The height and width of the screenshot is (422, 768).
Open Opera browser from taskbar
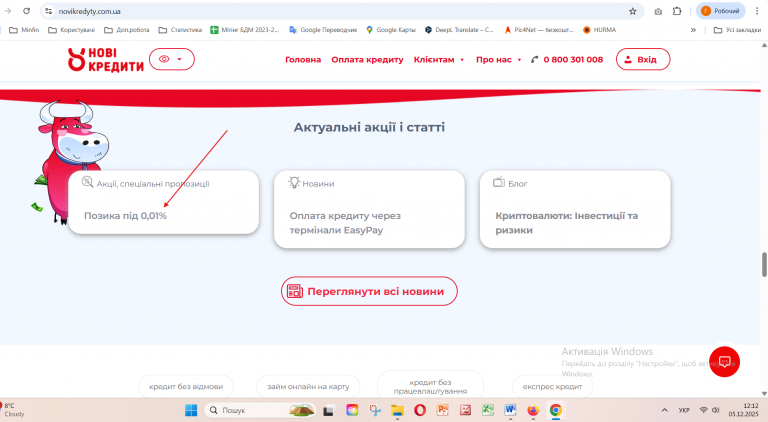[x=420, y=410]
